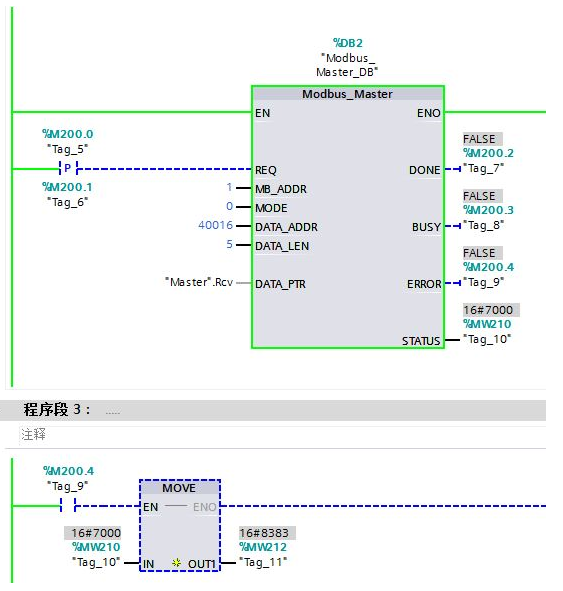Select the %M200.0 operand address
Viewport: 563px width, 591px height.
67,134
